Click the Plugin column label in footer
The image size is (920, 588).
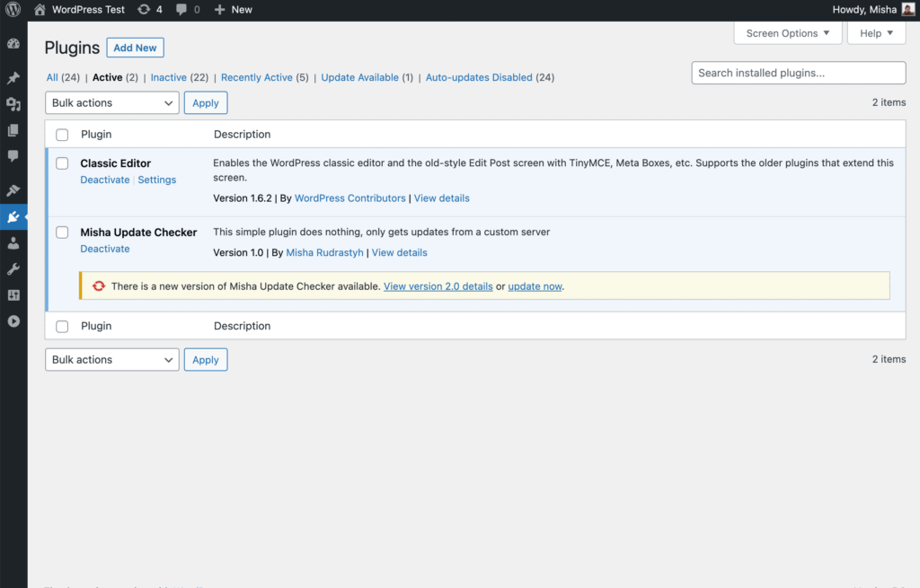[x=96, y=326]
